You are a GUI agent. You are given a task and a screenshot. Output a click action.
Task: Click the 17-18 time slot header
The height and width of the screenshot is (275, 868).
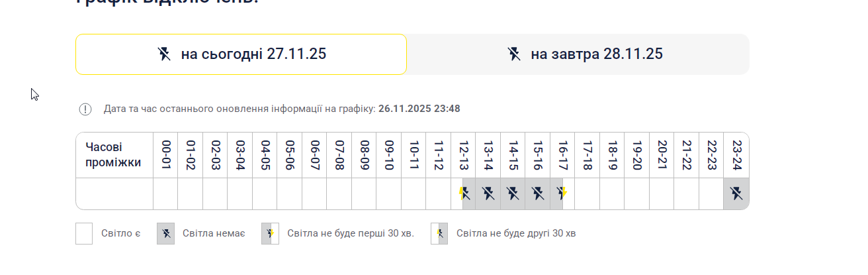tap(587, 155)
